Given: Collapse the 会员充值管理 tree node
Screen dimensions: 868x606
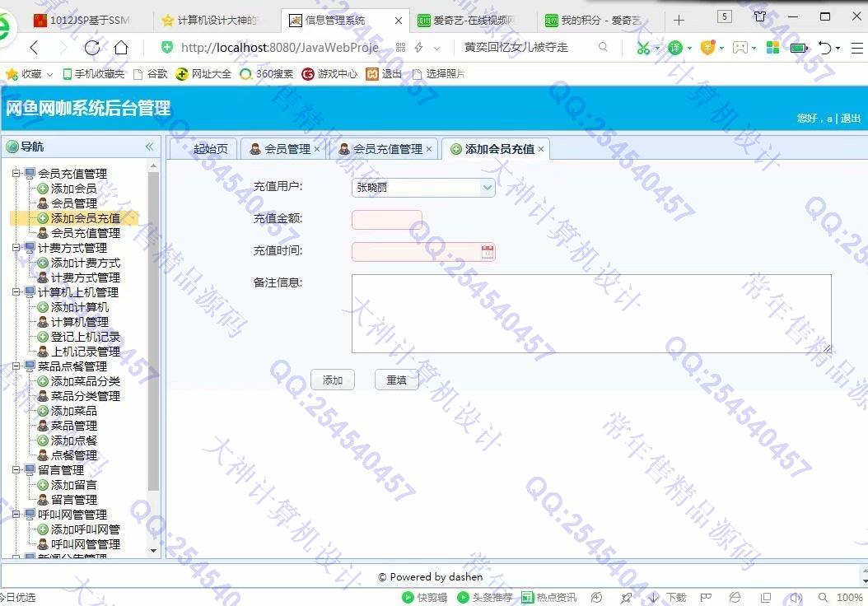Looking at the screenshot, I should (16, 173).
